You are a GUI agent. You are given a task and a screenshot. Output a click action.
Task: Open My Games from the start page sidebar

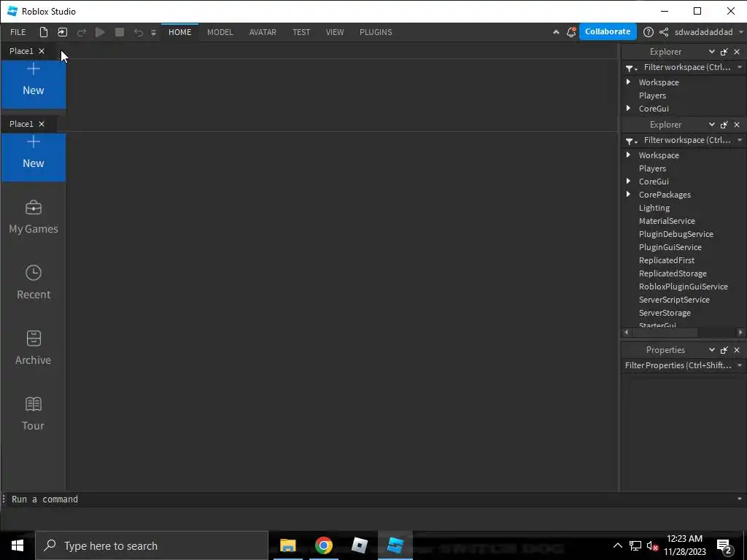tap(34, 217)
